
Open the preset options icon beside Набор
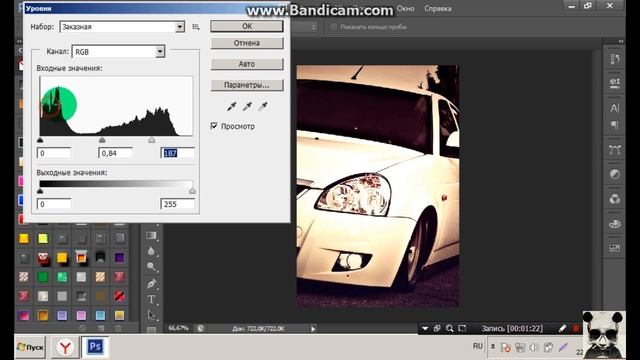(196, 27)
